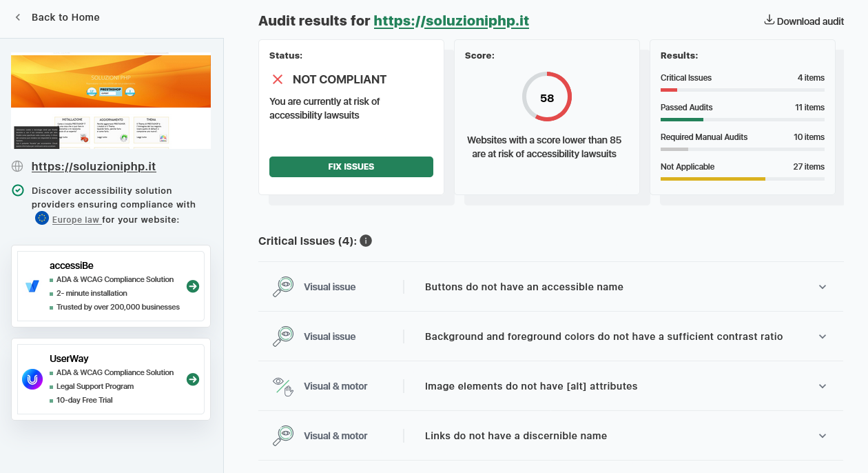Expand Links discernible name issue chevron

click(822, 436)
